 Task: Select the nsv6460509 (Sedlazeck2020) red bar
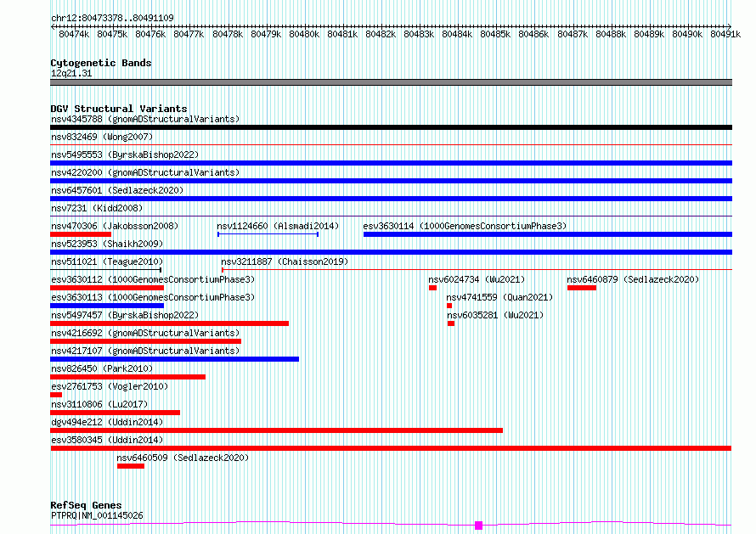coord(131,466)
